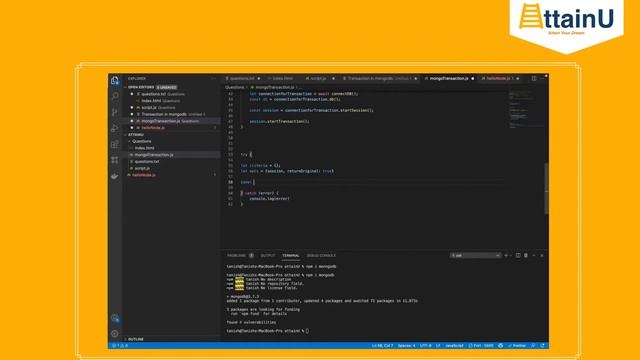Maximize the panel with the chevron-up icon
The width and height of the screenshot is (640, 360).
pyautogui.click(x=534, y=256)
